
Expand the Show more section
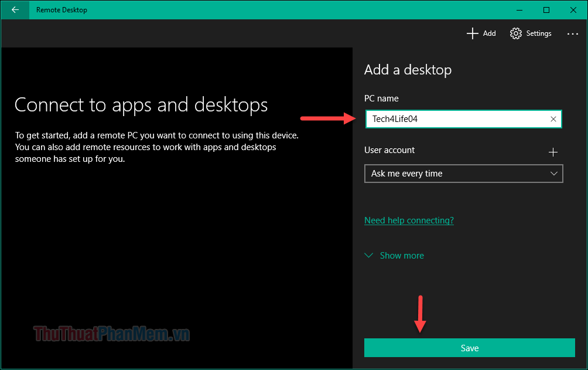(402, 256)
